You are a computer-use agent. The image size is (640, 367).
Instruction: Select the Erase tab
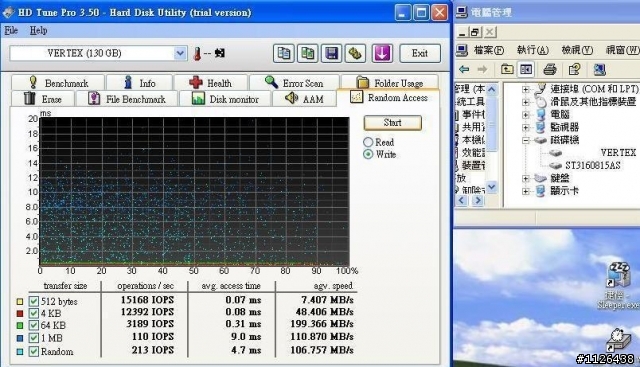coord(43,99)
